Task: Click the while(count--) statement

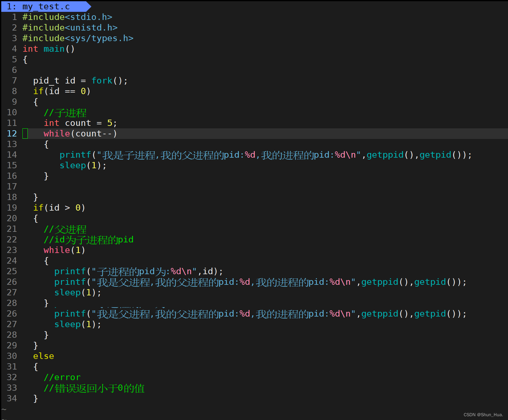Action: pyautogui.click(x=80, y=134)
